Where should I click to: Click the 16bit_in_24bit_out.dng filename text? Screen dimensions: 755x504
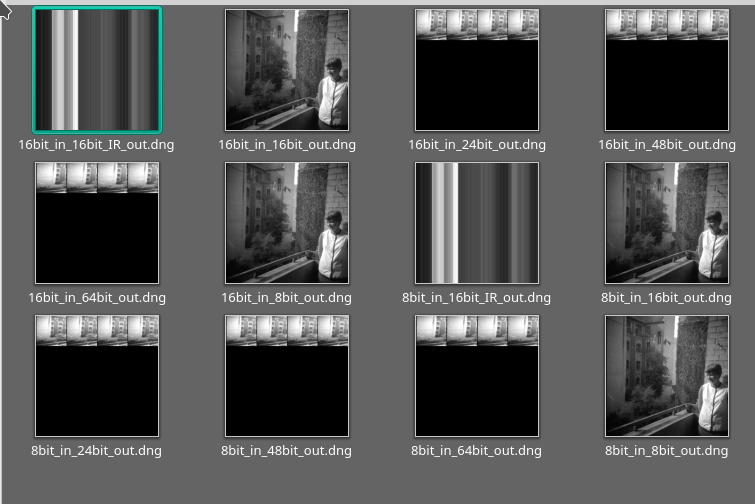477,145
